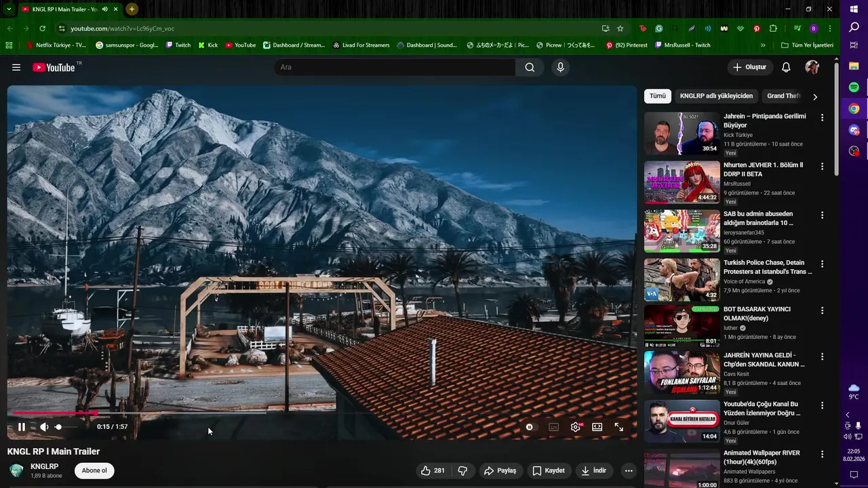Save video using Kaydet button

(x=549, y=470)
